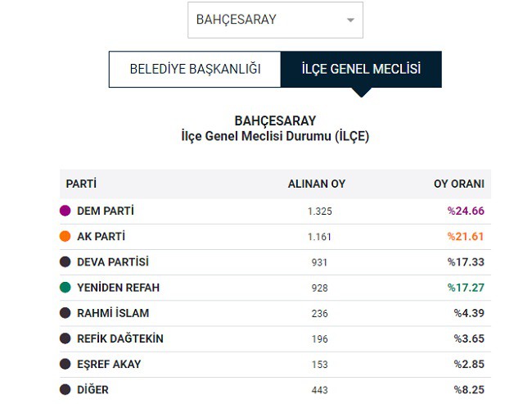The height and width of the screenshot is (404, 532).
Task: Click the YENİDEN REFAH row label
Action: click(118, 288)
